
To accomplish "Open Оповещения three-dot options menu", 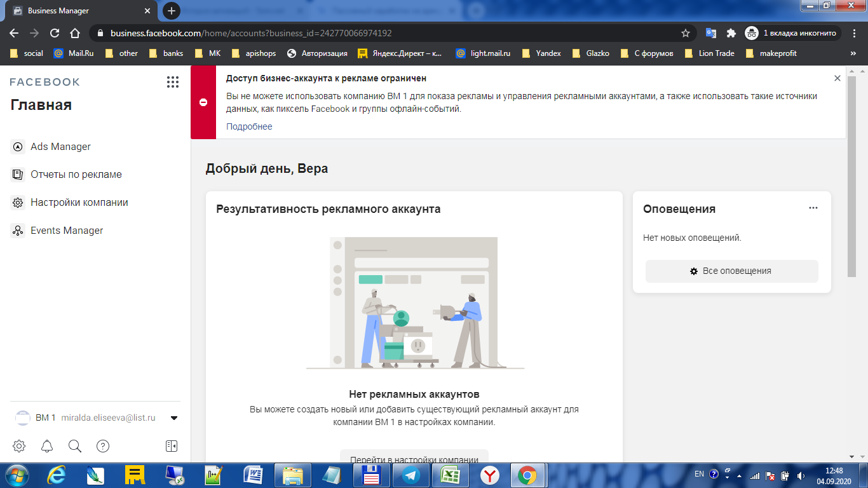I will 813,208.
